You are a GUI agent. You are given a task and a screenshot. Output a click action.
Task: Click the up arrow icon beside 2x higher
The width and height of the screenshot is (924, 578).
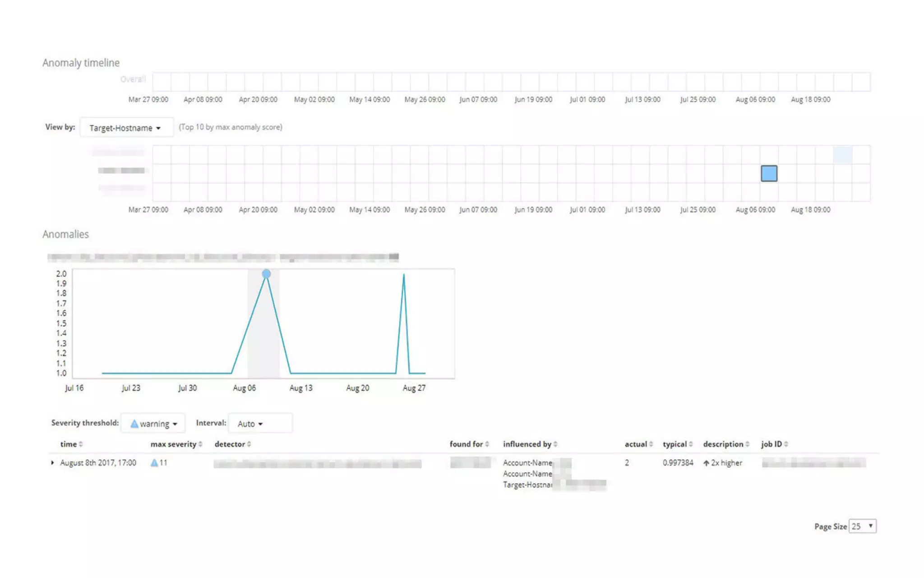(x=706, y=463)
